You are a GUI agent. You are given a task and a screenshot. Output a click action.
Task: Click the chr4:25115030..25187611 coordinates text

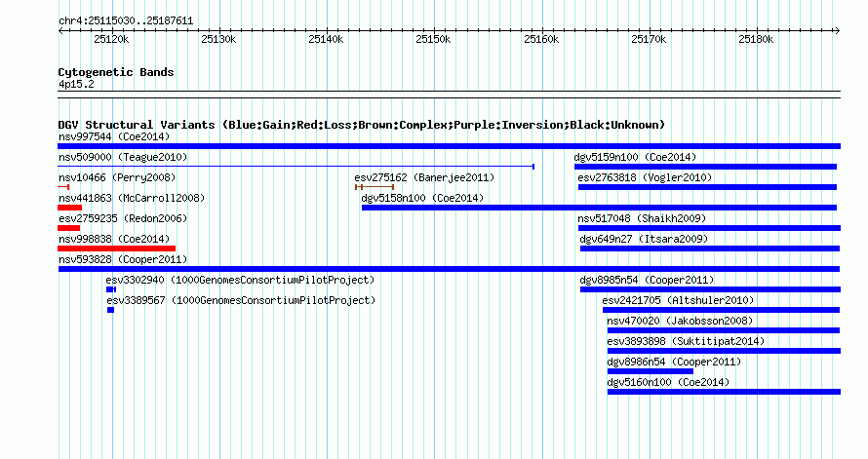click(126, 21)
